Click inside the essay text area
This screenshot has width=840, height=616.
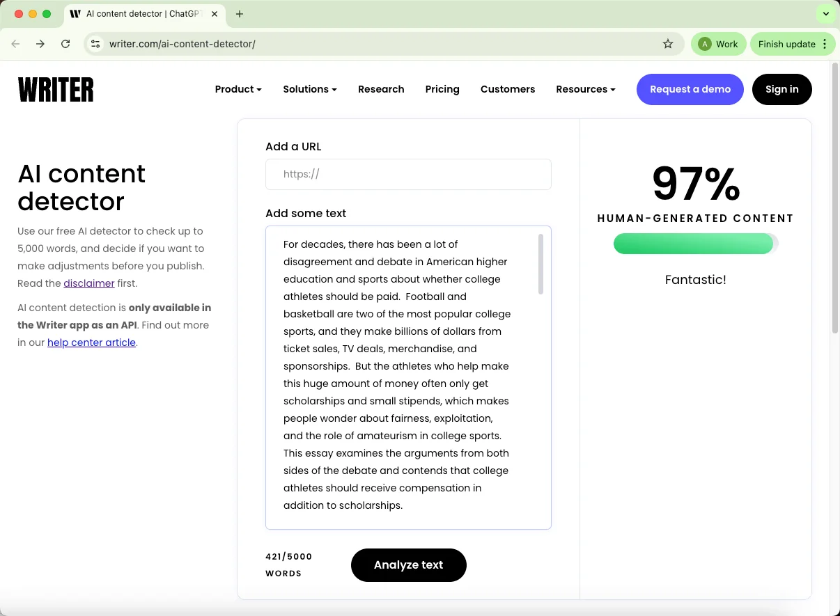click(x=408, y=377)
